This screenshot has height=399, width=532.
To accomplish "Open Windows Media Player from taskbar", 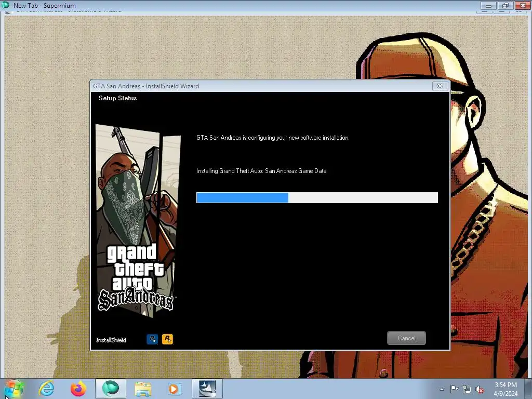I will [x=175, y=389].
